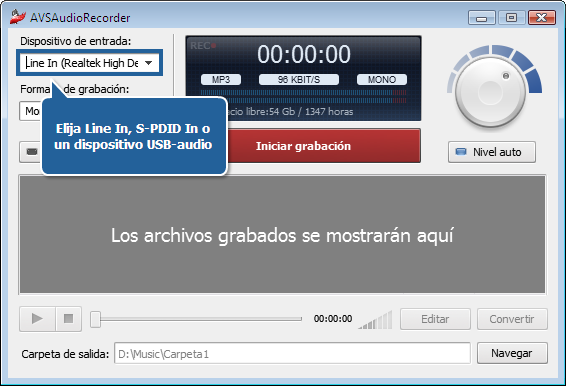Image resolution: width=566 pixels, height=386 pixels.
Task: Click the playback volume bars
Action: tap(375, 320)
